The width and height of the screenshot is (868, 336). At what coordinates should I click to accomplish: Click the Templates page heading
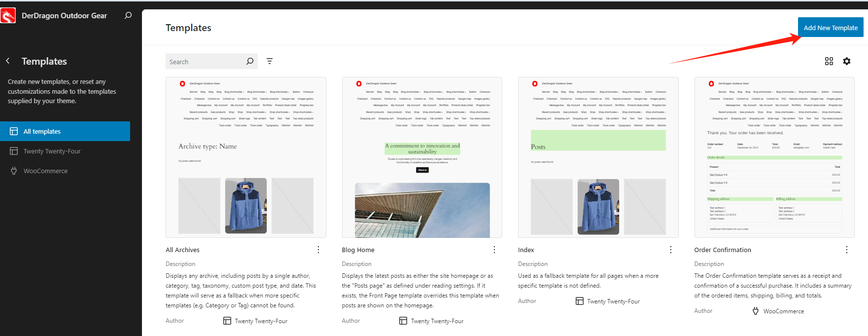pyautogui.click(x=188, y=28)
